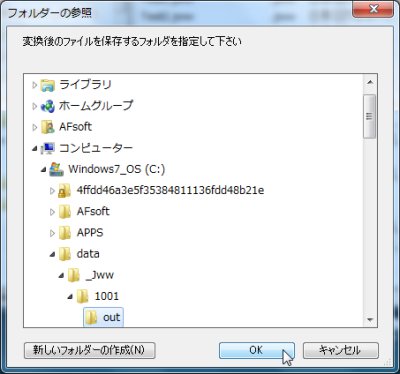Click the ライブラリ library icon

[48, 85]
